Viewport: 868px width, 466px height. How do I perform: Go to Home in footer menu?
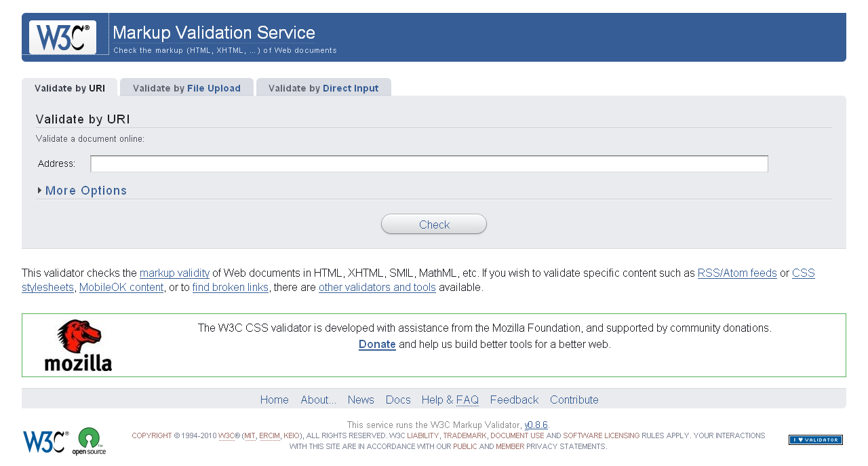pyautogui.click(x=275, y=400)
